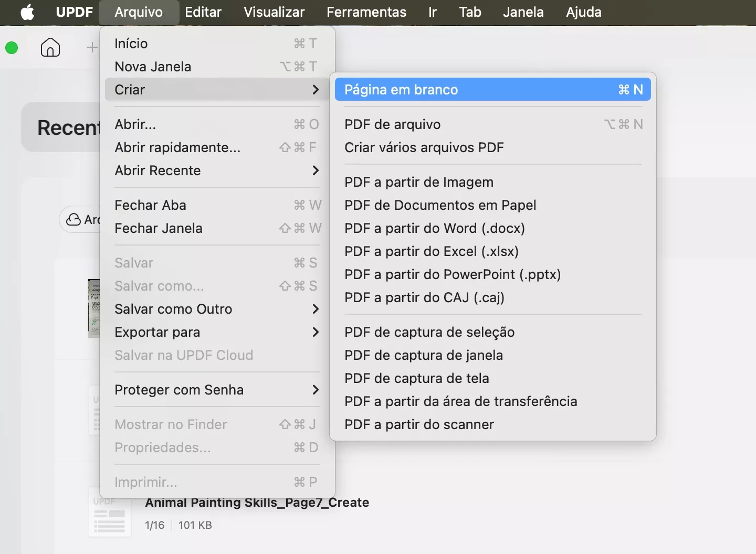Select PDF de captura de janela
The width and height of the screenshot is (756, 554).
[493, 355]
